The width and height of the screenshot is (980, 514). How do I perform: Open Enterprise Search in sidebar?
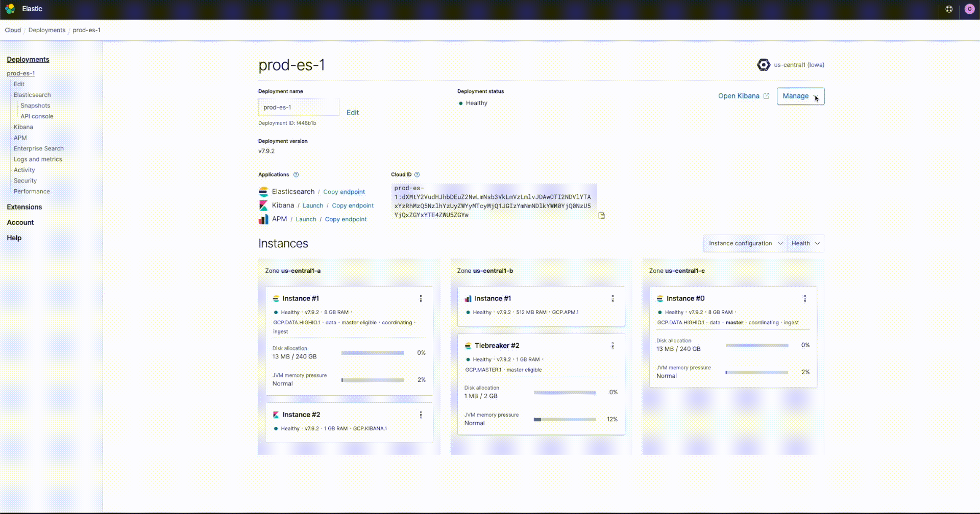[x=39, y=148]
